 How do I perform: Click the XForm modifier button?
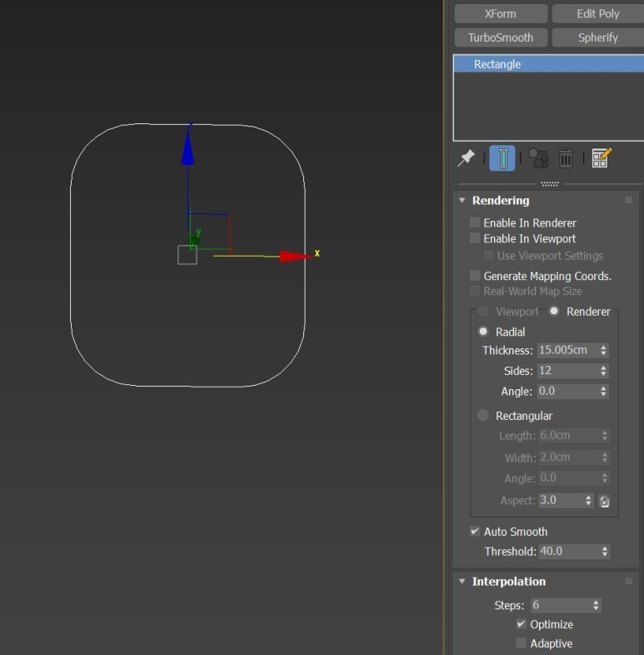click(501, 14)
